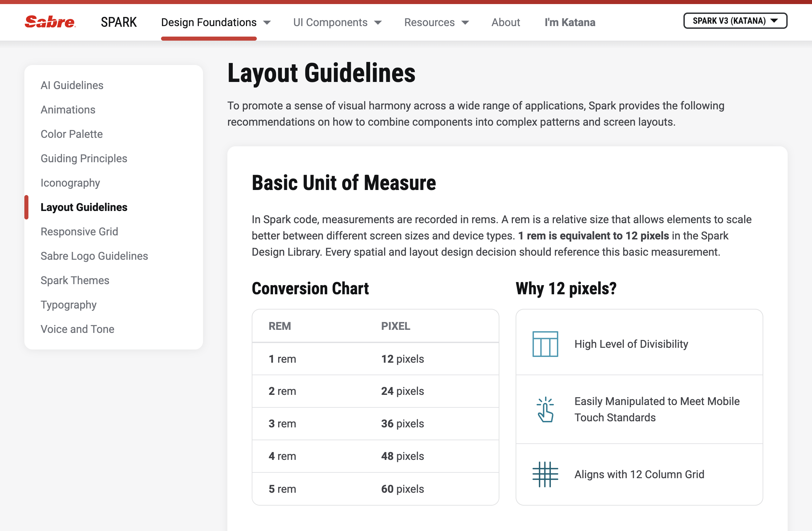Click the Design Foundations dropdown arrow
The width and height of the screenshot is (812, 531).
(267, 22)
